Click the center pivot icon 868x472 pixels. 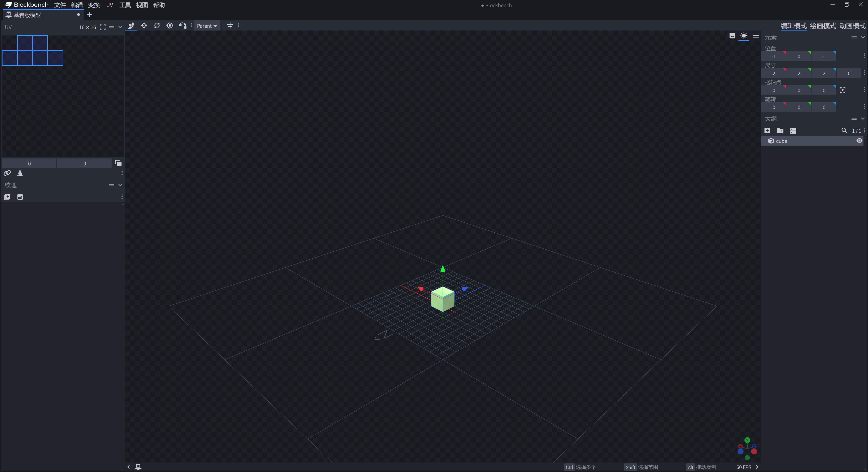click(842, 90)
